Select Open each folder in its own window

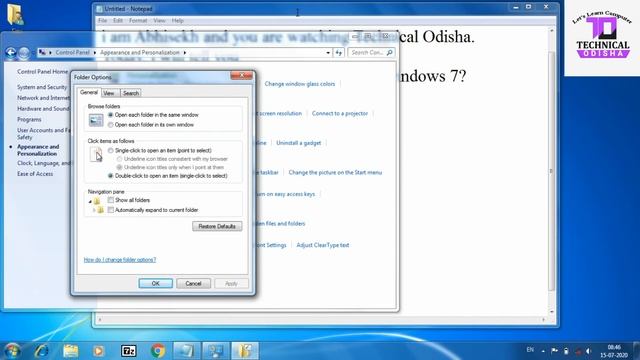pos(111,125)
